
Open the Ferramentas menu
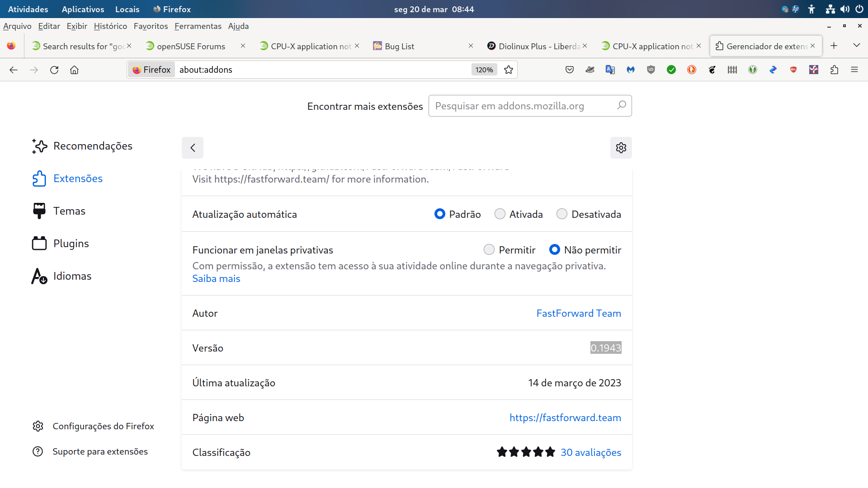coord(198,26)
